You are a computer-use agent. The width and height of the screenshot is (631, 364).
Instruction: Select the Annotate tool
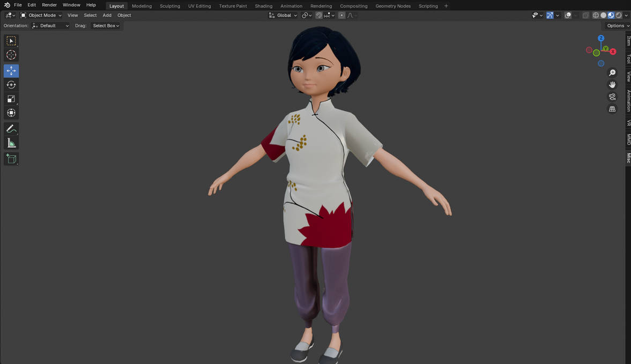pyautogui.click(x=11, y=128)
